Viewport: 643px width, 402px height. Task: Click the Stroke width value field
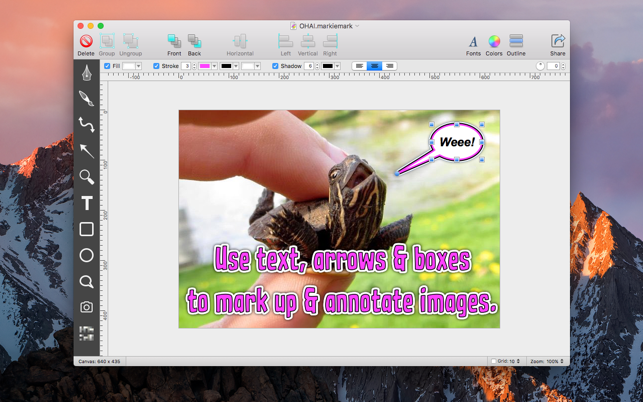pyautogui.click(x=187, y=66)
